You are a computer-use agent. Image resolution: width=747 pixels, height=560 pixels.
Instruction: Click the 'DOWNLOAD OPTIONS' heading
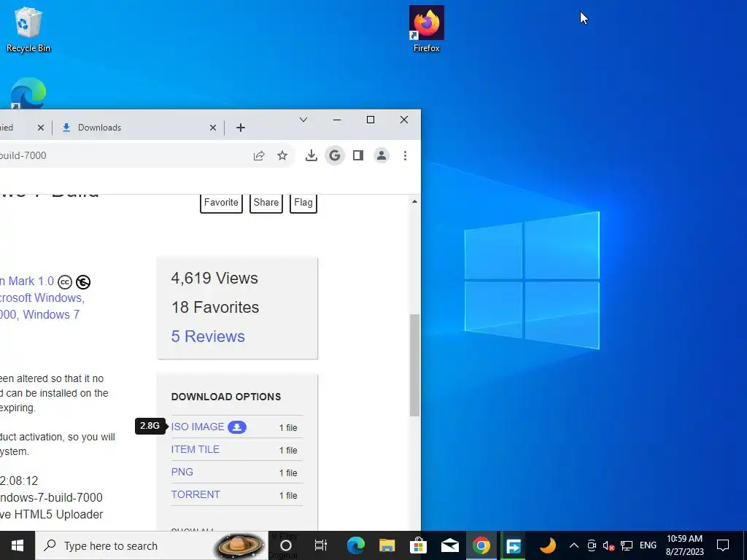(226, 397)
